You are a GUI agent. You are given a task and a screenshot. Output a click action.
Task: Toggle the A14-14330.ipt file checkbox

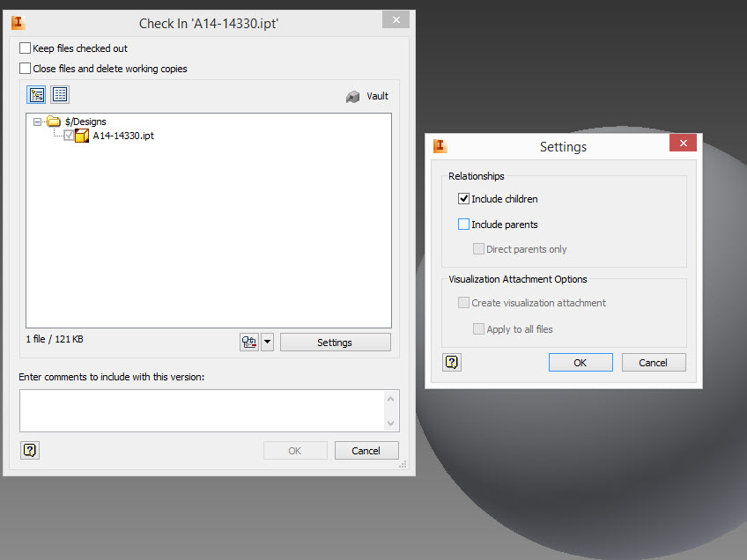click(69, 136)
